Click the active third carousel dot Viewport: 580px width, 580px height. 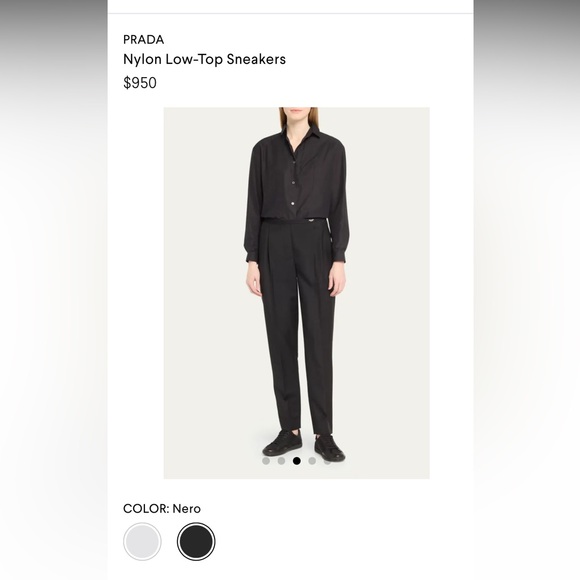[x=296, y=461]
